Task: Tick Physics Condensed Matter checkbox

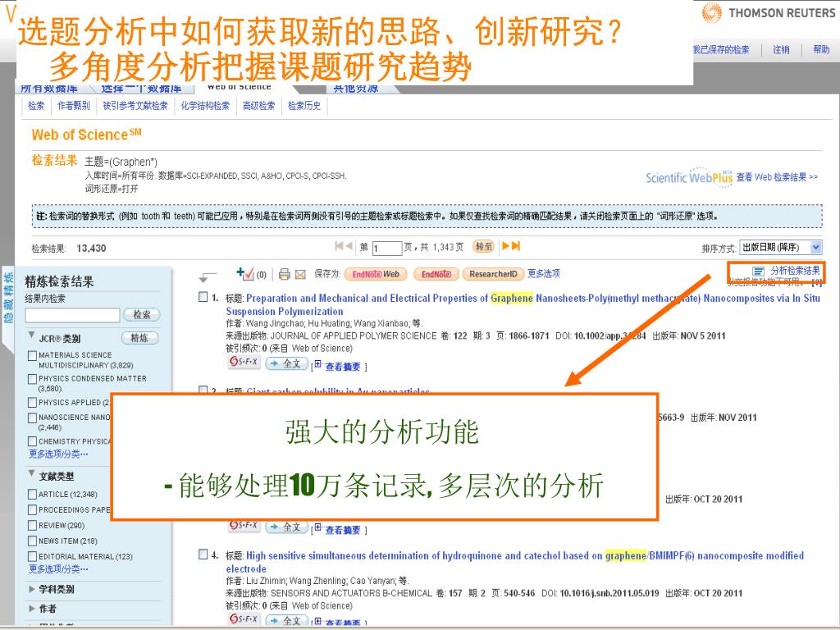Action: coord(32,379)
